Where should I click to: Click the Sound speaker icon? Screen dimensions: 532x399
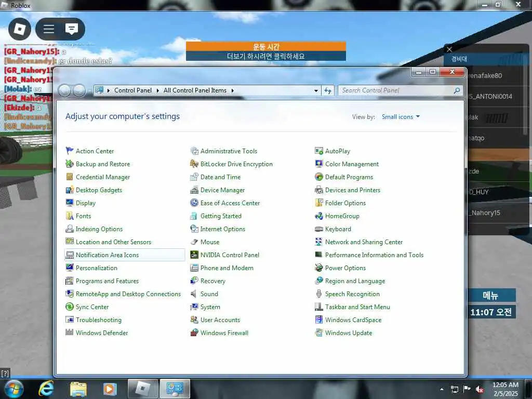pos(194,294)
